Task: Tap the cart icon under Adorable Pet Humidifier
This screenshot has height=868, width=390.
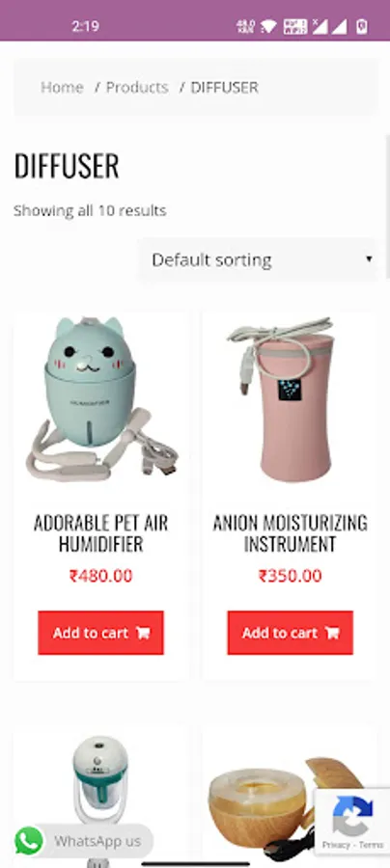Action: (x=143, y=633)
